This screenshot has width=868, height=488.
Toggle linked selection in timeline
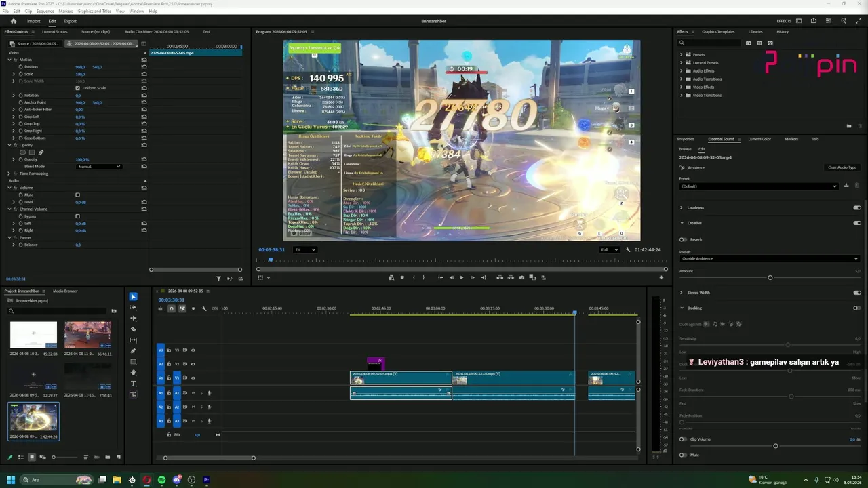182,308
